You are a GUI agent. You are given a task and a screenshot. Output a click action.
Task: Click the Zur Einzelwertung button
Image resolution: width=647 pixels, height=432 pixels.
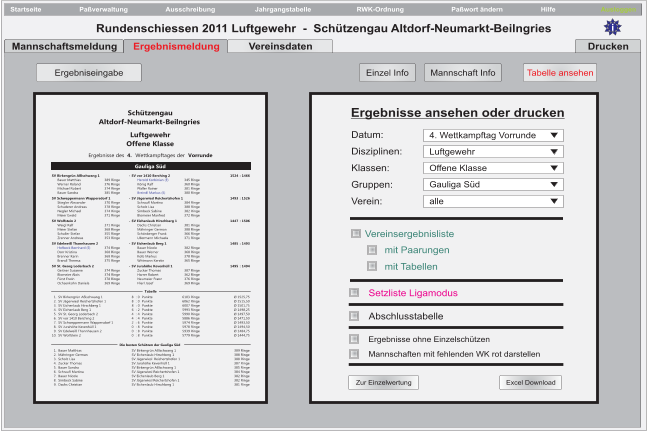383,382
